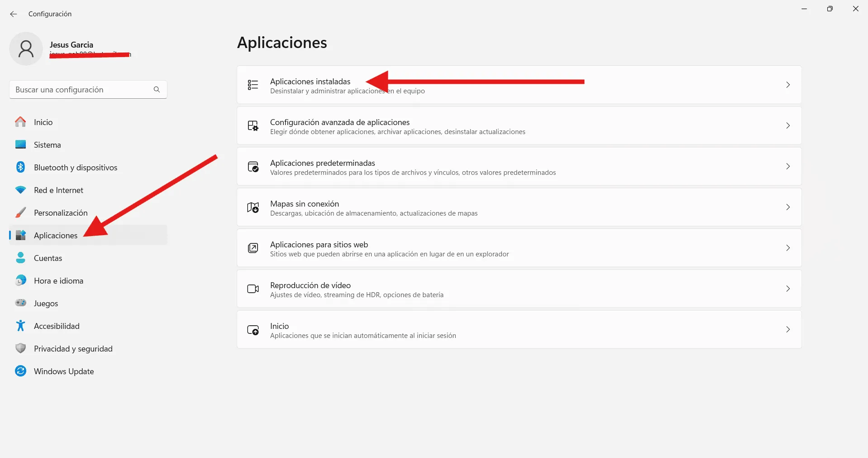Click the magnifier icon in search box
The width and height of the screenshot is (868, 458).
[x=157, y=90]
